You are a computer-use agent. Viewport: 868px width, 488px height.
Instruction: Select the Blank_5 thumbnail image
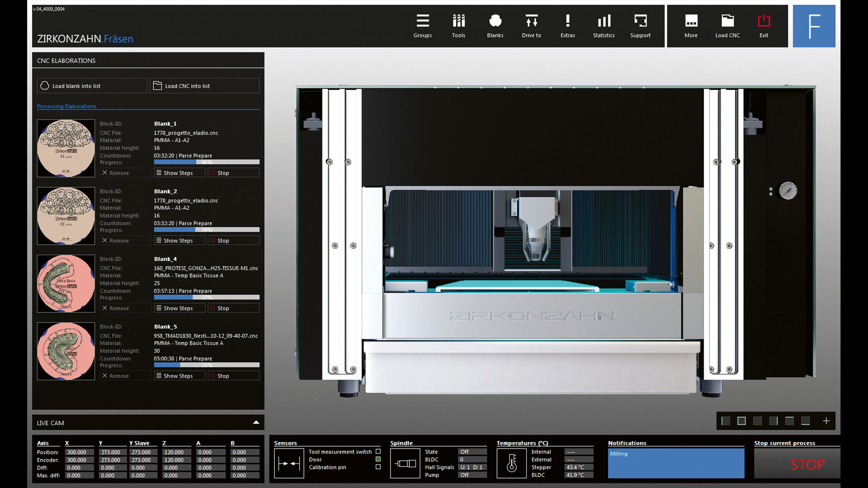pos(66,351)
